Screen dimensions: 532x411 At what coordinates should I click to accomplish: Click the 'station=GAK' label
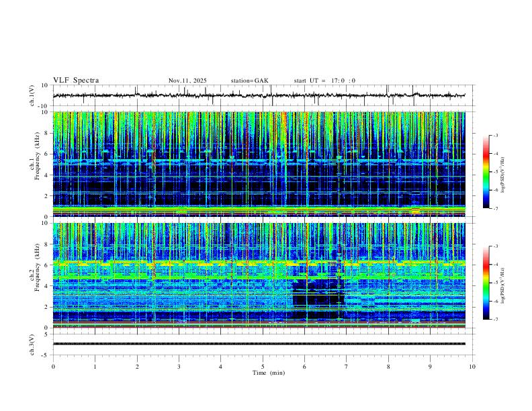click(x=249, y=81)
